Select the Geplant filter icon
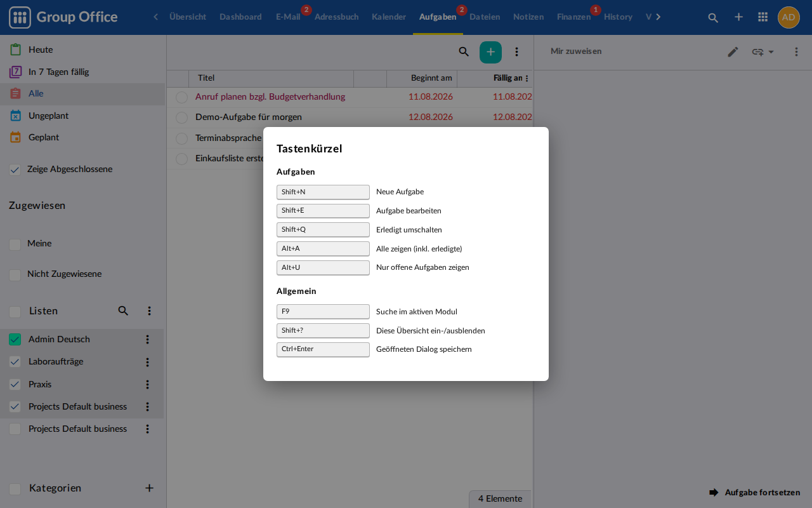The width and height of the screenshot is (812, 508). coord(16,137)
